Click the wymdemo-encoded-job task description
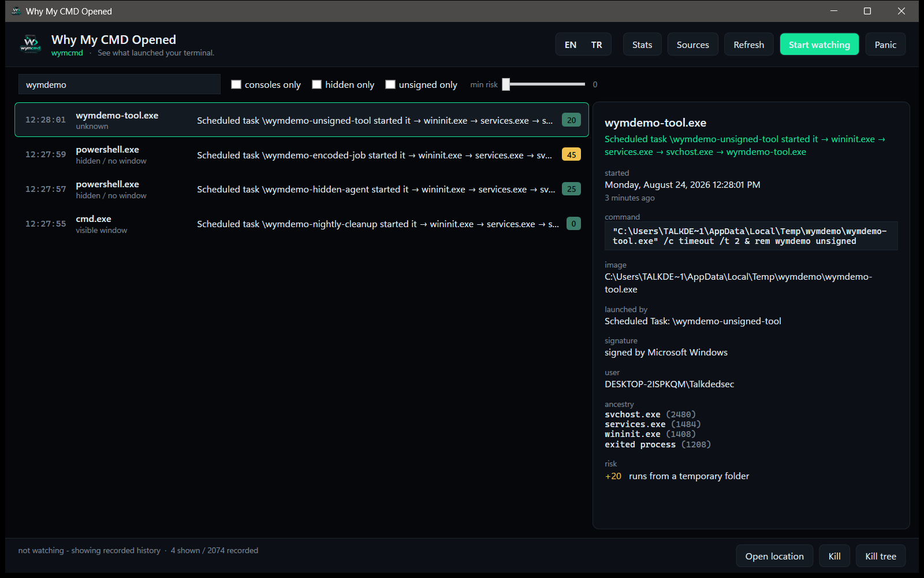The height and width of the screenshot is (578, 924). pos(374,155)
